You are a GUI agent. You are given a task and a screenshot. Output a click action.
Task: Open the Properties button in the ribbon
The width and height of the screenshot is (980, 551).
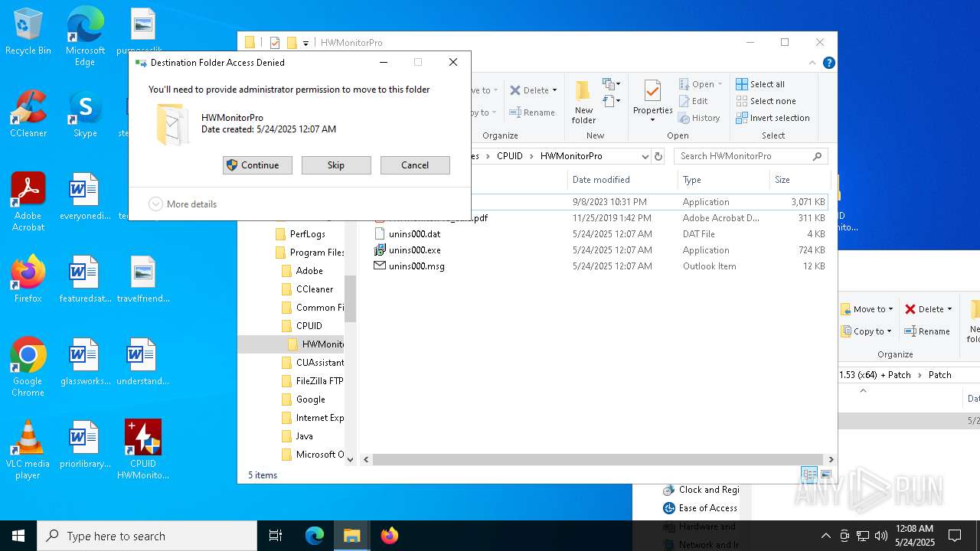652,101
